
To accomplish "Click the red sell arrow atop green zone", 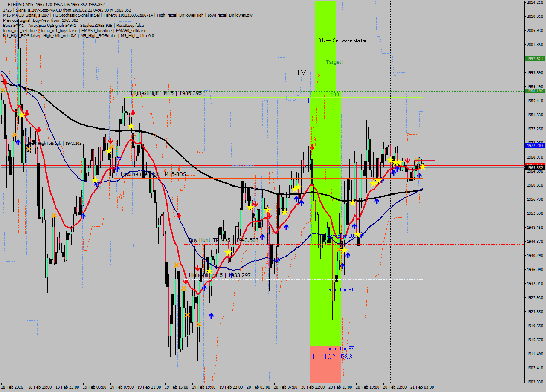I will [x=312, y=147].
